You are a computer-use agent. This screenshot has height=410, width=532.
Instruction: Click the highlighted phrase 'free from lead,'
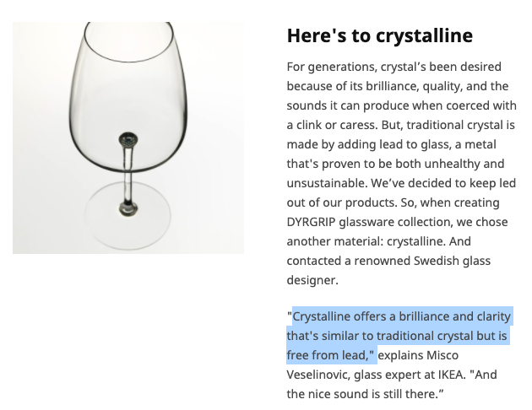(330, 355)
